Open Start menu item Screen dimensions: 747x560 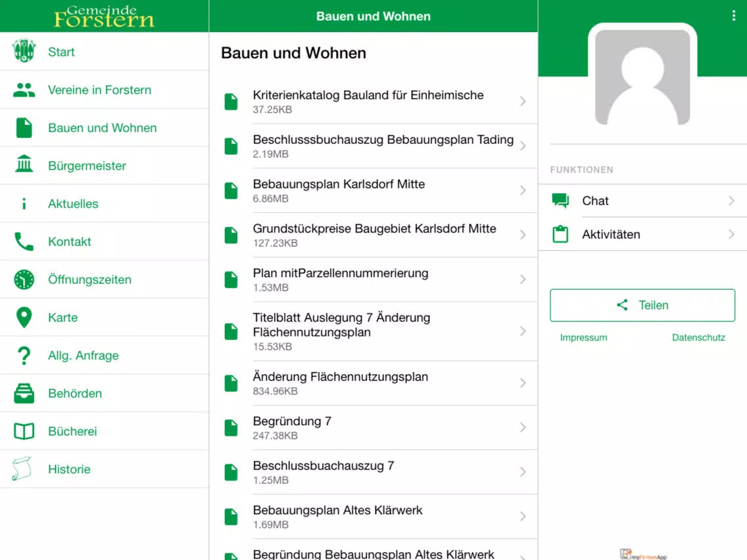tap(105, 51)
